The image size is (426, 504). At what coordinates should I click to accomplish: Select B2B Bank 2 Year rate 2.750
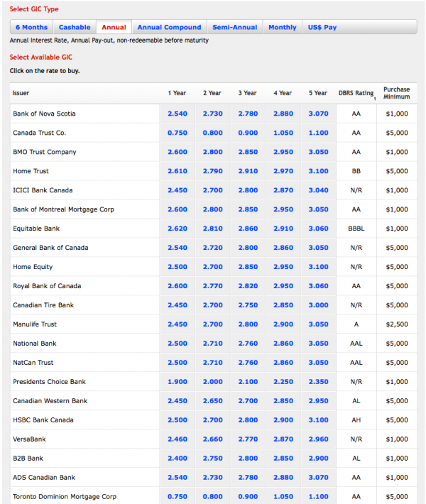pyautogui.click(x=213, y=459)
